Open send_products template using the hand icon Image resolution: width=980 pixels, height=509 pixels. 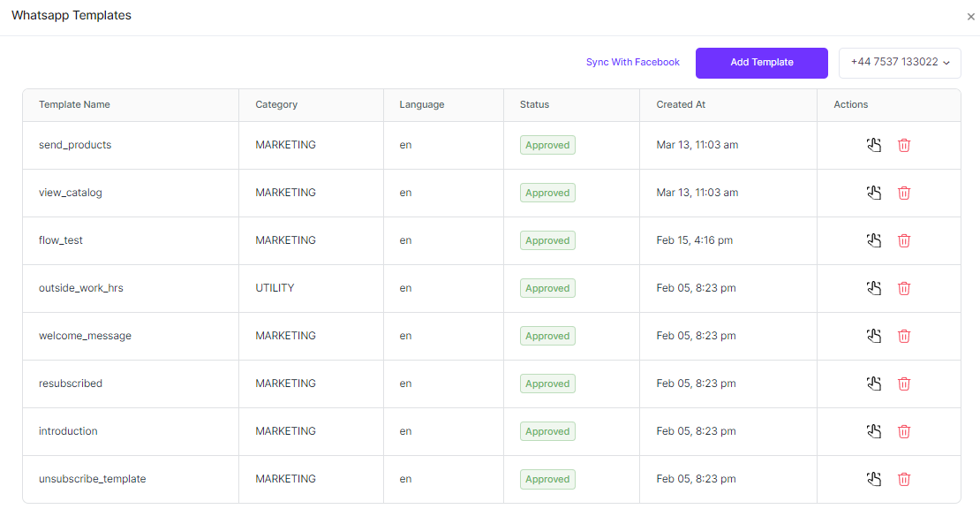click(x=874, y=144)
